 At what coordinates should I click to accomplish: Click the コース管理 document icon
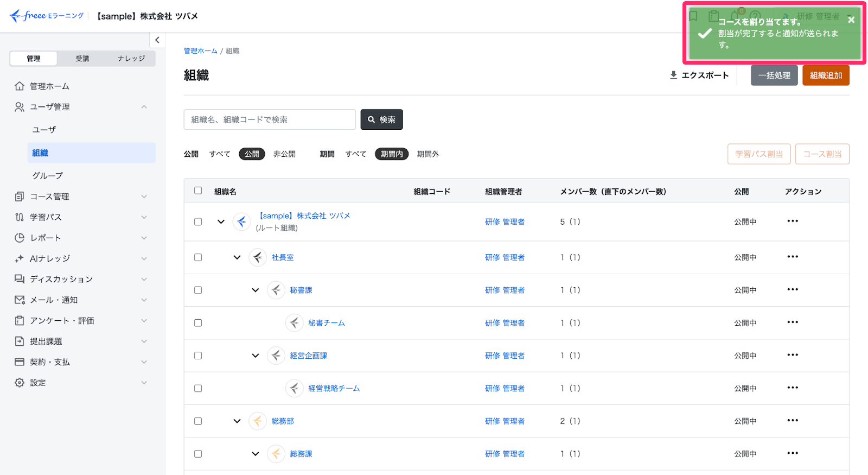(20, 197)
